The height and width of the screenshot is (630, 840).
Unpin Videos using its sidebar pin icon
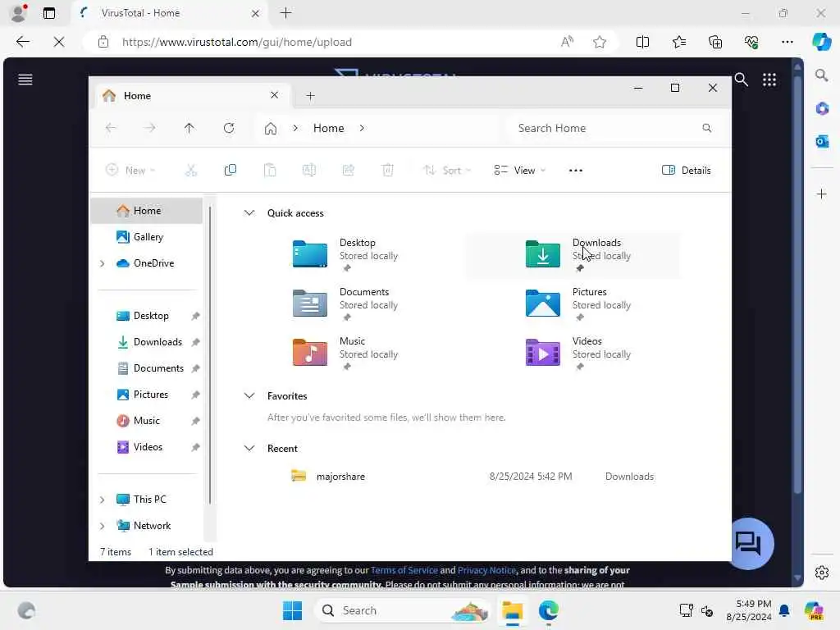click(x=195, y=447)
